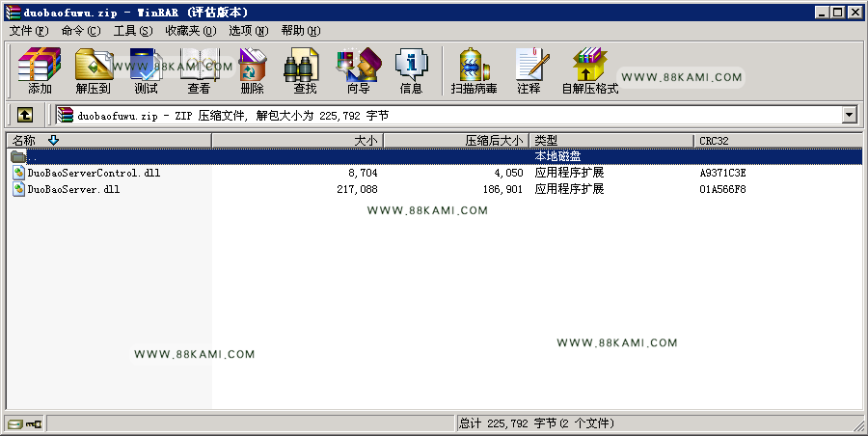The height and width of the screenshot is (436, 868).
Task: Maximize the WinRAR window
Action: (837, 13)
